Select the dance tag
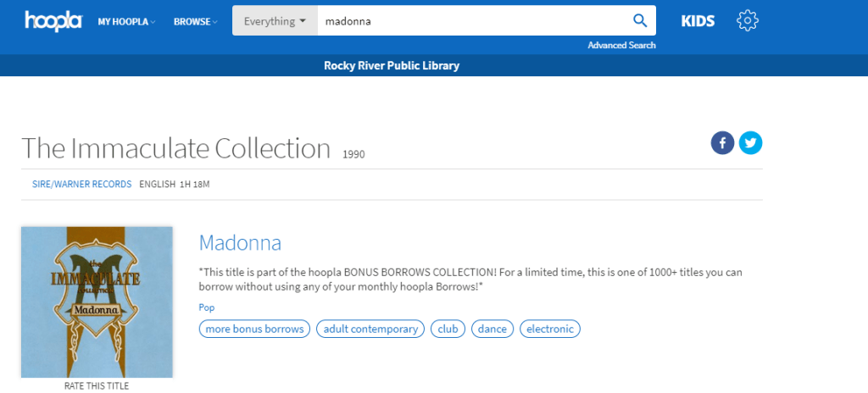The image size is (868, 393). (492, 329)
